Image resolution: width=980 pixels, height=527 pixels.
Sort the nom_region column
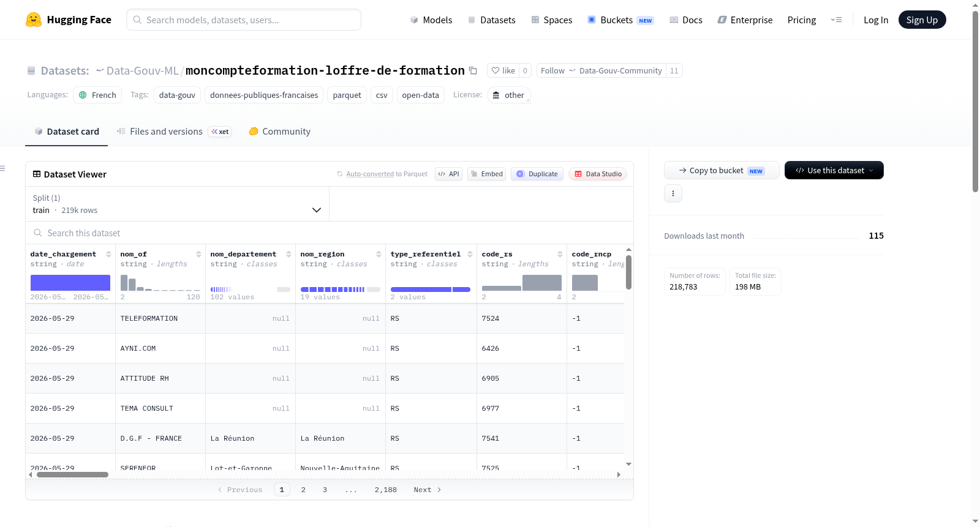tap(379, 254)
